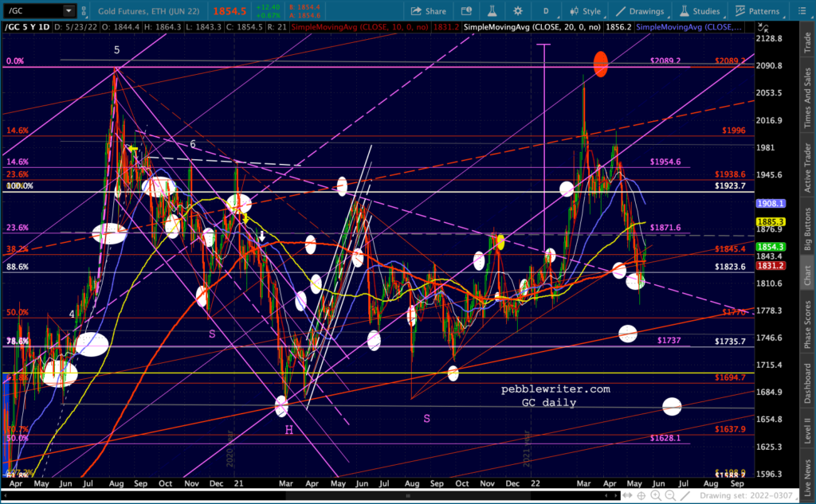Click the symbol link chain icon
Screen dimensions: 816x504
84,10
